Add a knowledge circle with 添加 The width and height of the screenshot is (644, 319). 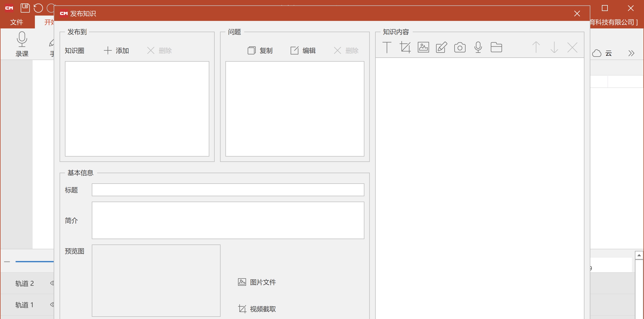click(116, 50)
